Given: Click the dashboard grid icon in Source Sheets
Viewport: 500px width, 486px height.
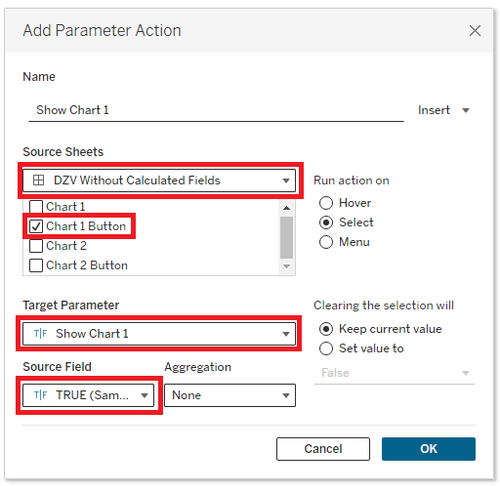Looking at the screenshot, I should coord(38,180).
